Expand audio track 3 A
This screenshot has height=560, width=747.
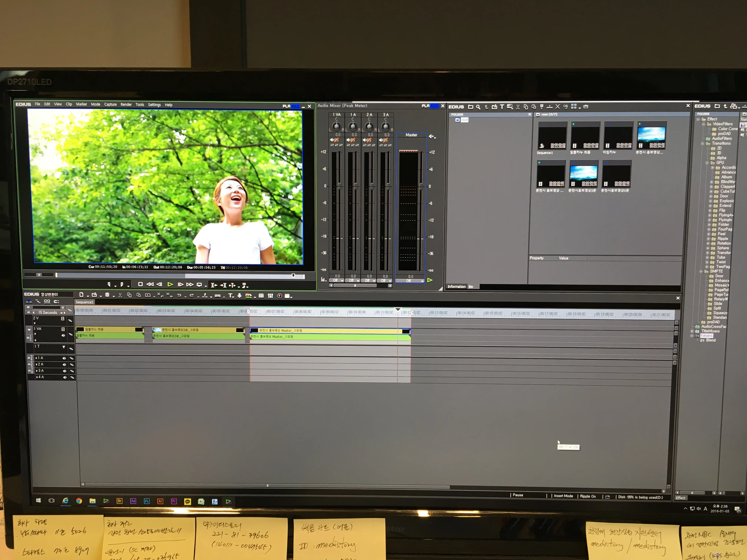point(36,371)
